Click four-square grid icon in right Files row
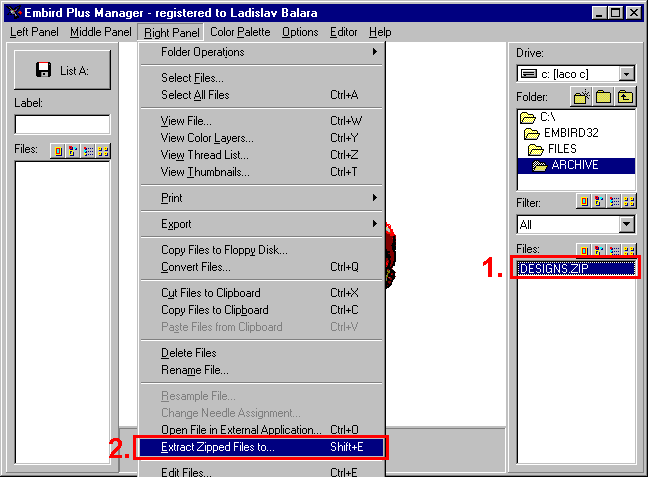 pyautogui.click(x=629, y=250)
